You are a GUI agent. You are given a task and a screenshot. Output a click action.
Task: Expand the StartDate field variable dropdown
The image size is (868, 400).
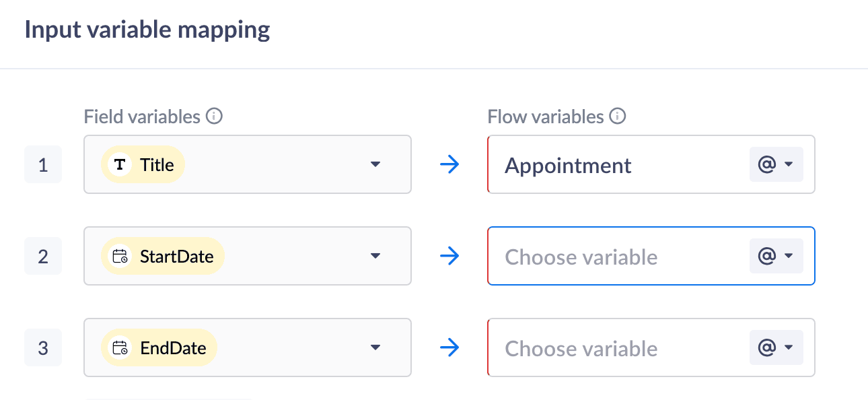point(375,257)
